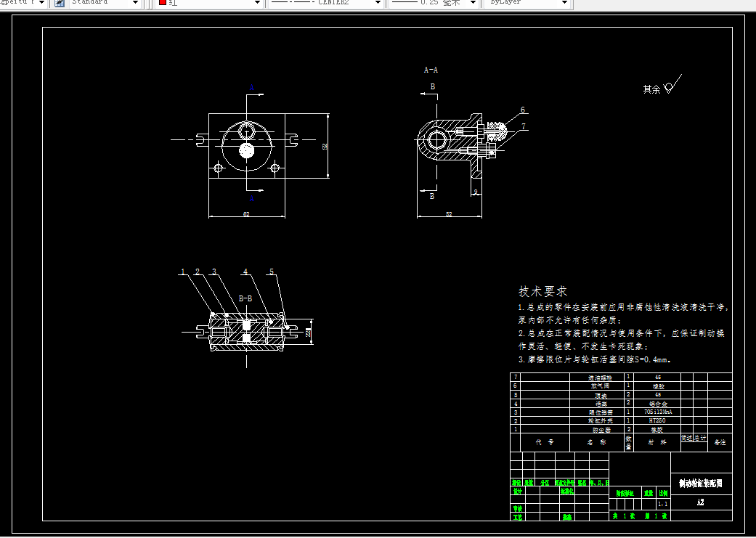Select balloon number 2 in B-B view
Viewport: 756px width, 538px height.
198,272
